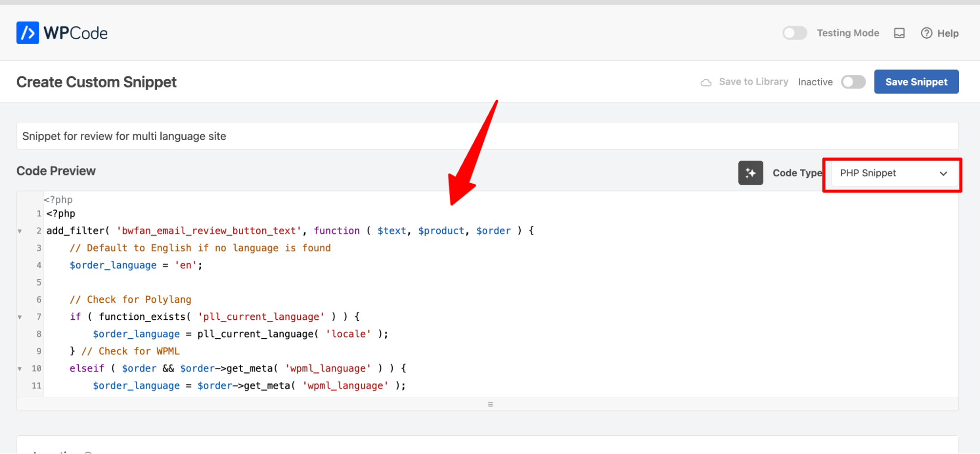The height and width of the screenshot is (454, 980).
Task: Click the WPCode brand name text
Action: pos(75,33)
